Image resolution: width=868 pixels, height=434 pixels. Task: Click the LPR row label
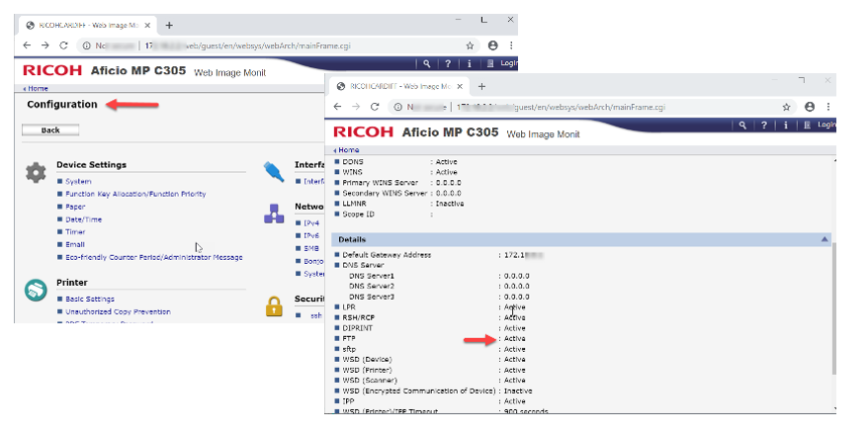(x=349, y=306)
